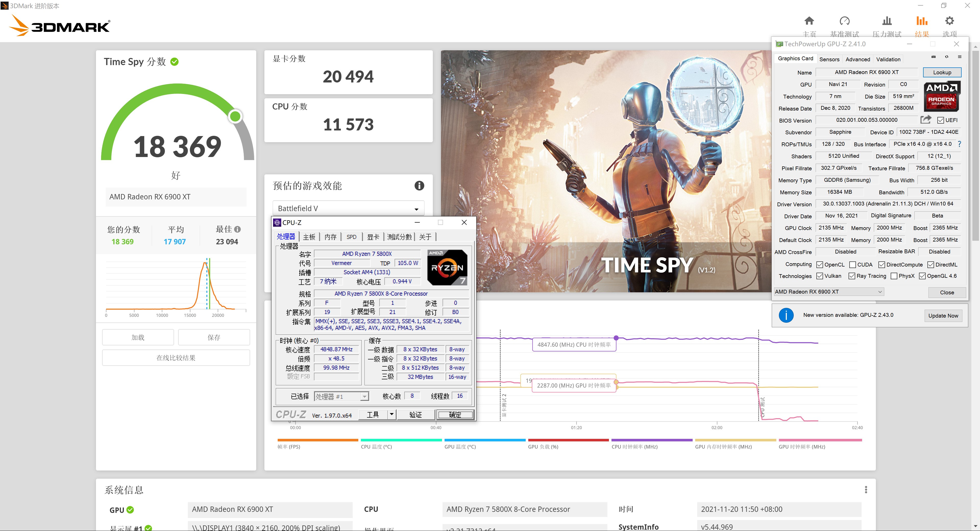Screen dimensions: 980x531
Task: Switch to the Sensors tab in GPU-Z
Action: tap(829, 59)
